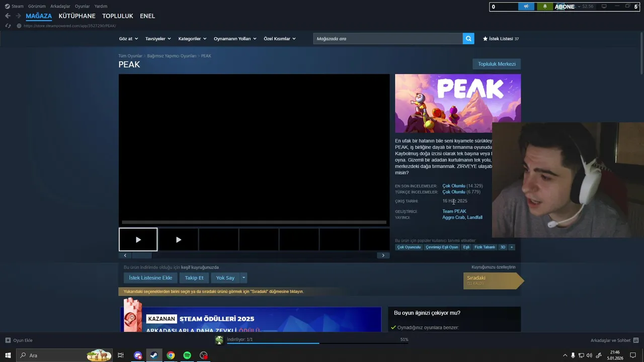Open the Oyunlar menu
Image resolution: width=644 pixels, height=362 pixels.
pos(83,6)
